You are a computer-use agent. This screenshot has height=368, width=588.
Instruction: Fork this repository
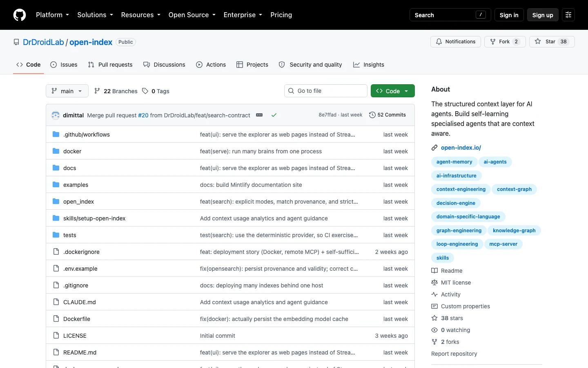(505, 42)
